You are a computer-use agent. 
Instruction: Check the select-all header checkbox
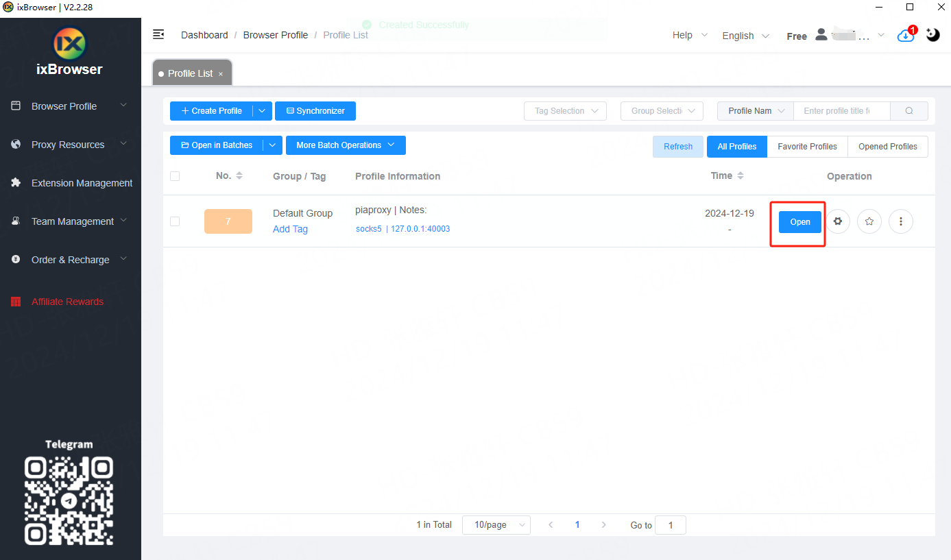(175, 176)
